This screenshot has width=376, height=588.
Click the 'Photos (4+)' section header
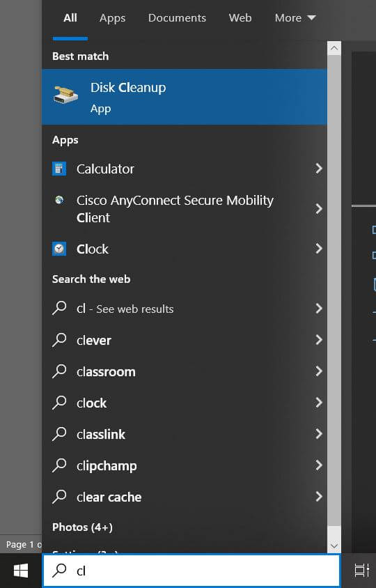point(82,527)
